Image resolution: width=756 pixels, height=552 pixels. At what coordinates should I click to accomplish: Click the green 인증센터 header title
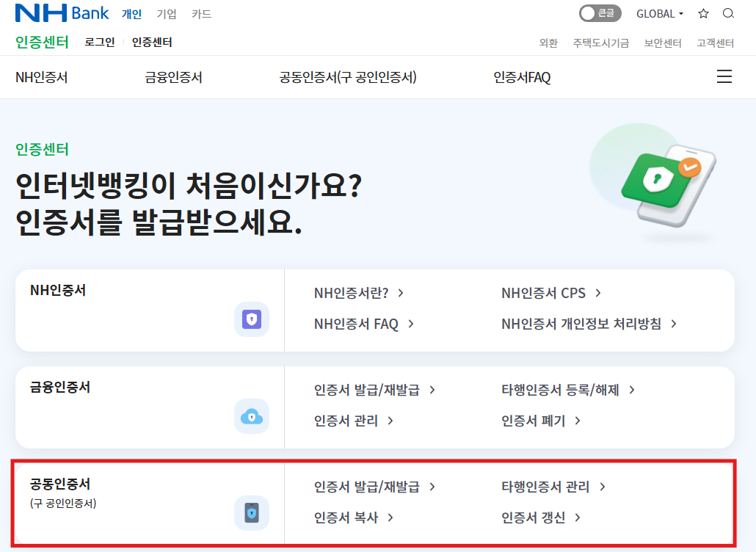point(42,42)
